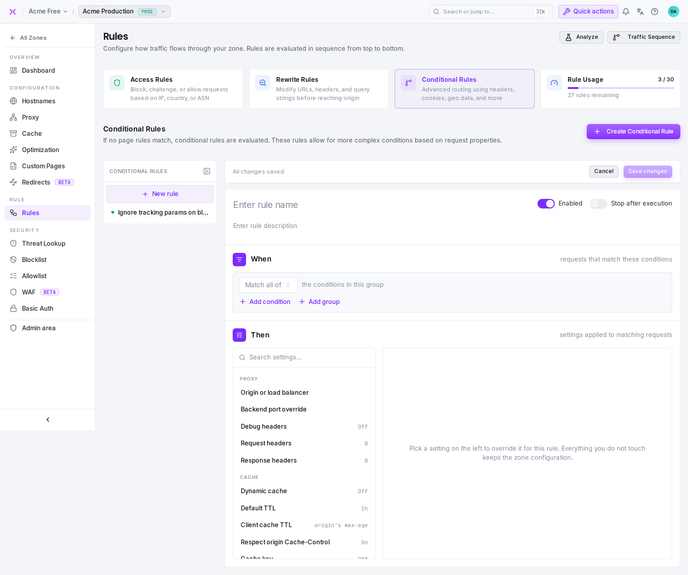This screenshot has height=575, width=688.
Task: Click the Analyze button
Action: pyautogui.click(x=581, y=37)
